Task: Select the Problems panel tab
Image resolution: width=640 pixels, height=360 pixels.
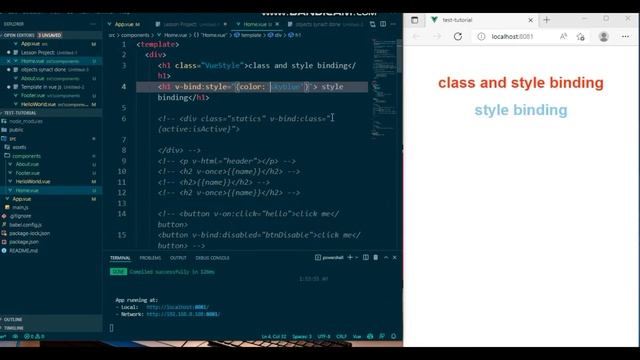Action: [x=150, y=258]
